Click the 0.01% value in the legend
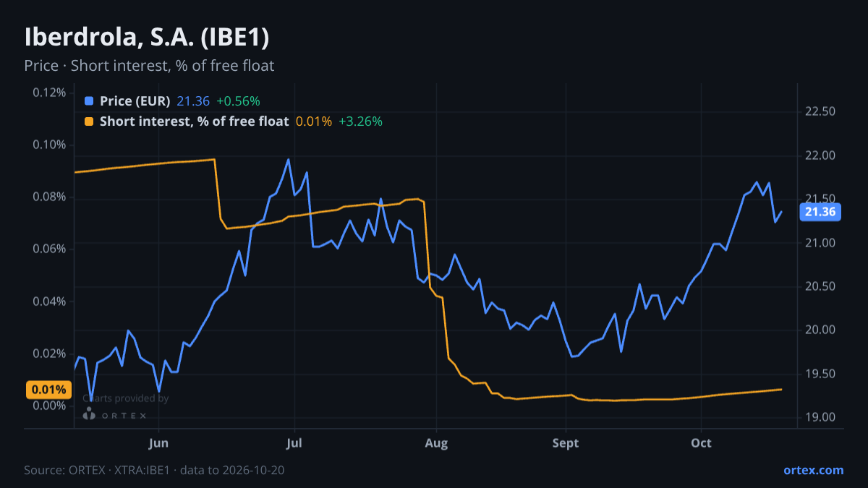The height and width of the screenshot is (488, 868). coord(314,121)
